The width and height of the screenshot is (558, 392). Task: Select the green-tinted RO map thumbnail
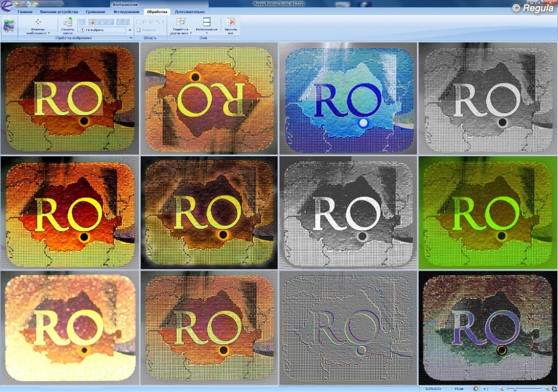tap(488, 211)
